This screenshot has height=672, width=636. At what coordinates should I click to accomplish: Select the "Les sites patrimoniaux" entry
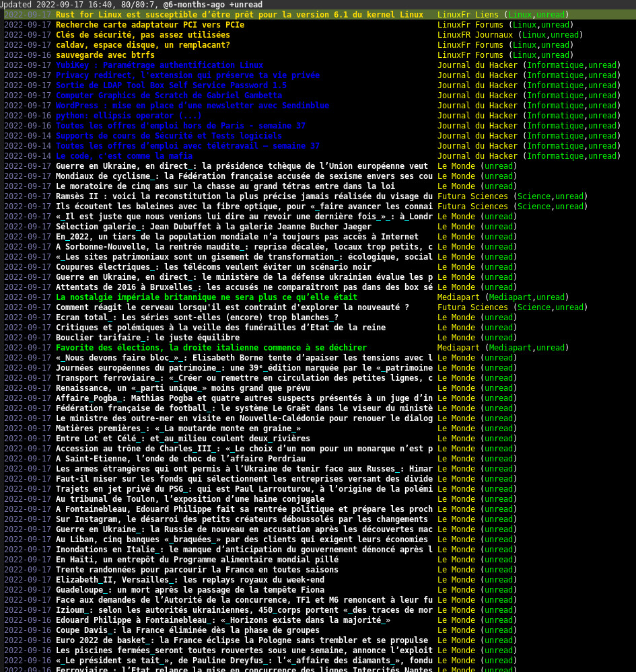pos(244,257)
